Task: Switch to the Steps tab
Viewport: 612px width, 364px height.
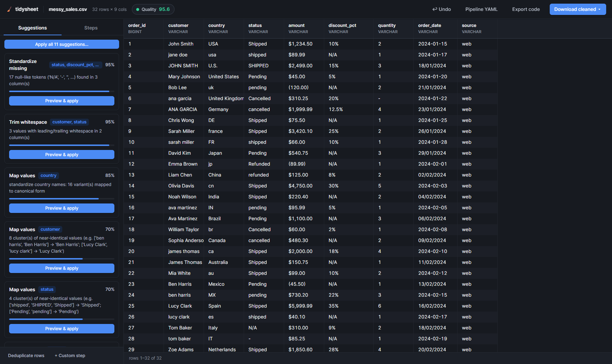Action: [x=91, y=28]
